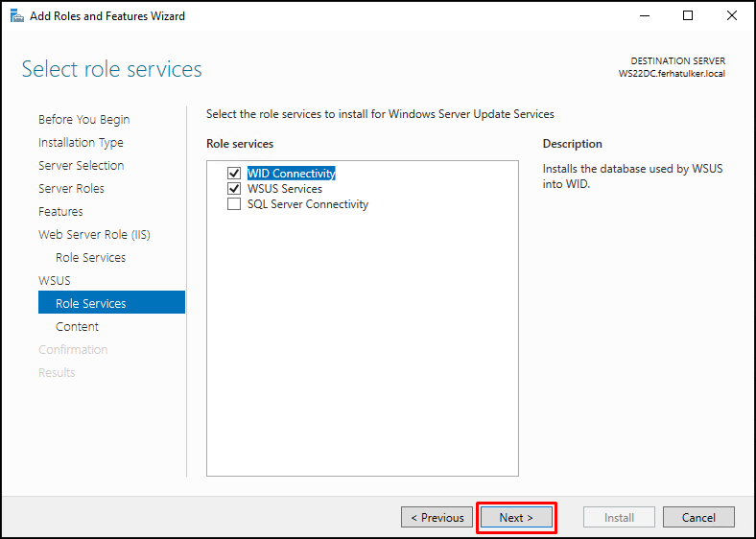Toggle the WSUS Services checkbox
756x539 pixels.
pos(234,189)
